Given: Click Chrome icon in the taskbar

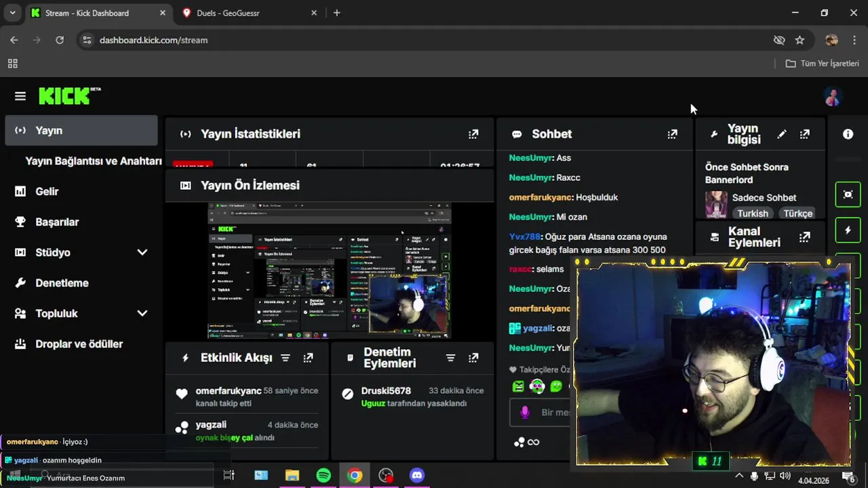Looking at the screenshot, I should [355, 475].
